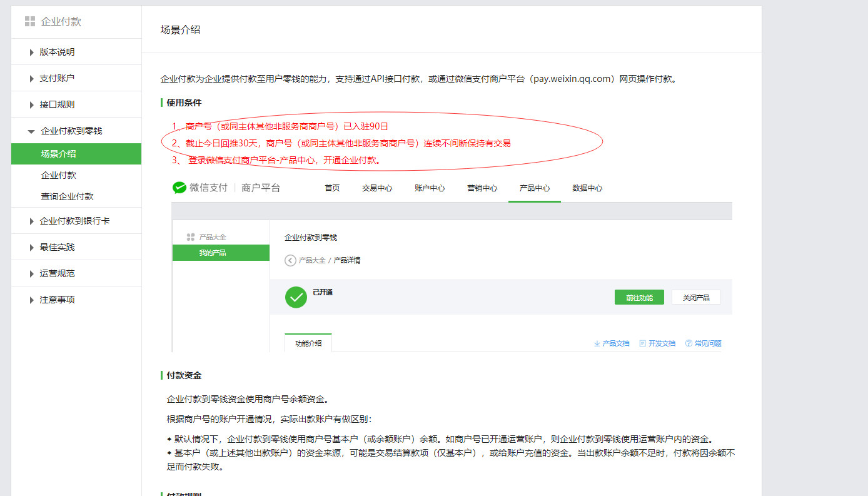This screenshot has height=496, width=868.
Task: Click the green 已开通 checkmark circle icon
Action: point(296,297)
